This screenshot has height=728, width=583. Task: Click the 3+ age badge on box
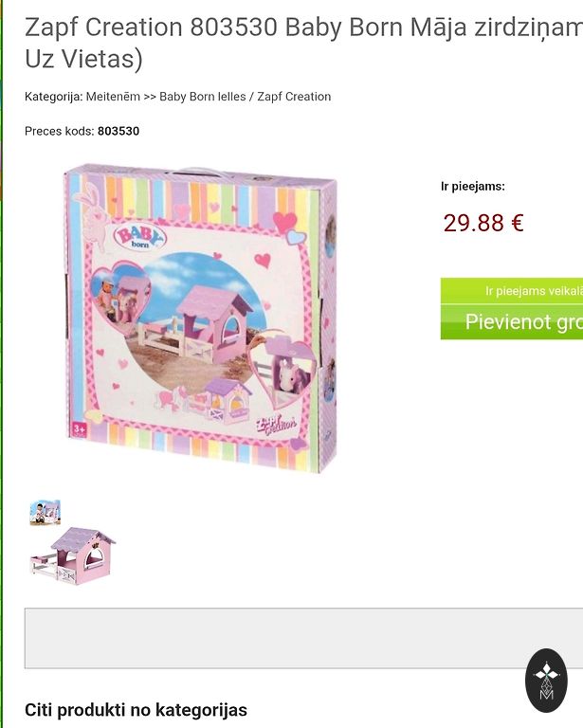point(80,430)
